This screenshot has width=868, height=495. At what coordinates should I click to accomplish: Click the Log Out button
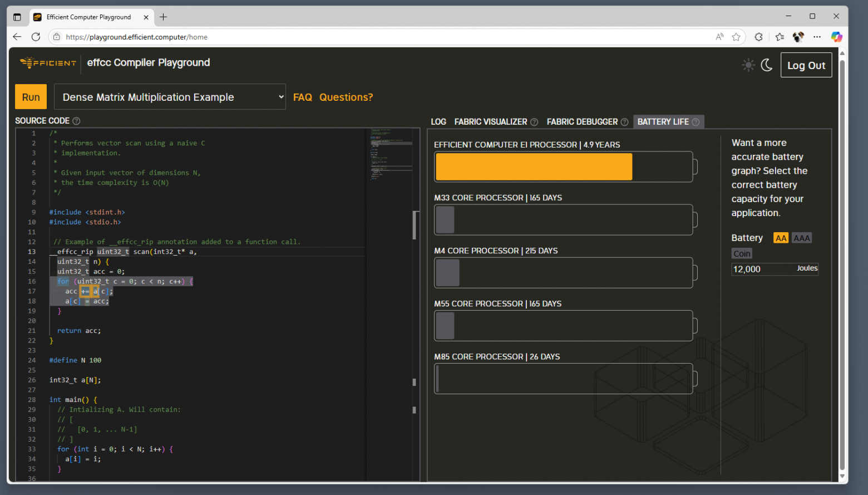coord(806,65)
